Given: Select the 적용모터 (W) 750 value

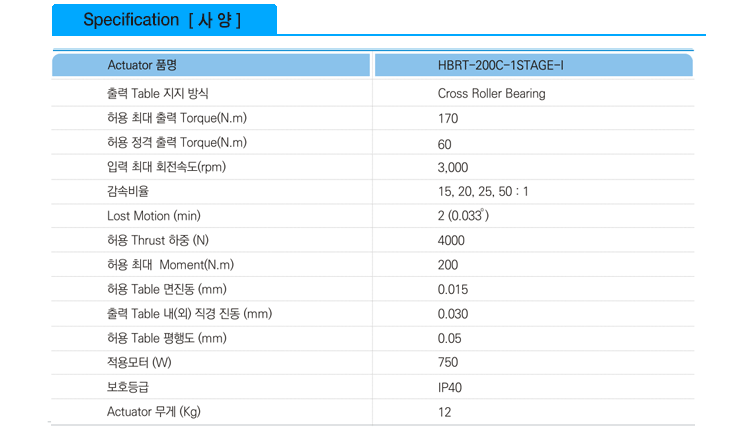Looking at the screenshot, I should coord(448,362).
